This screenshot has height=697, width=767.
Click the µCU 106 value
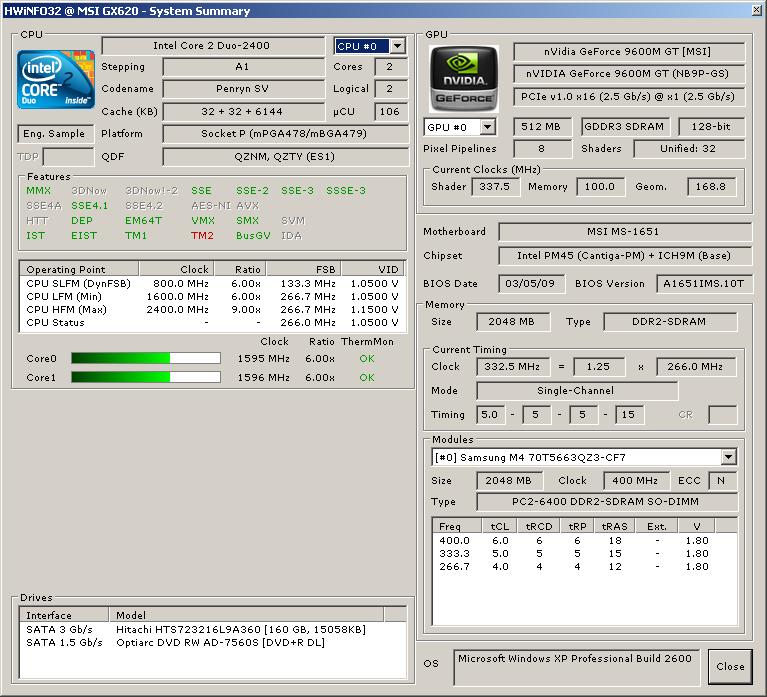pyautogui.click(x=390, y=112)
